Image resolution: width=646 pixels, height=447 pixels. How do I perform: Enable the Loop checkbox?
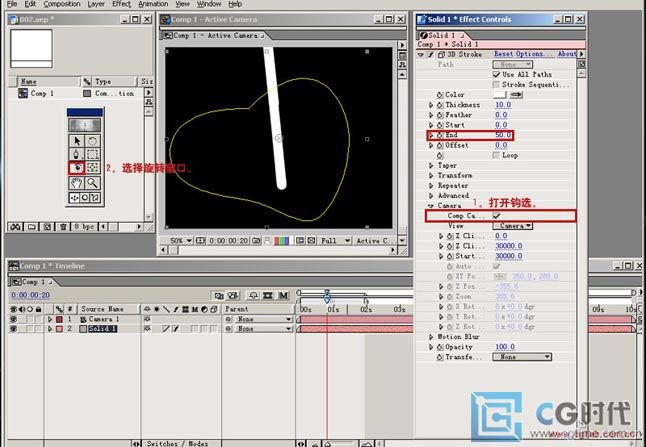[x=496, y=155]
